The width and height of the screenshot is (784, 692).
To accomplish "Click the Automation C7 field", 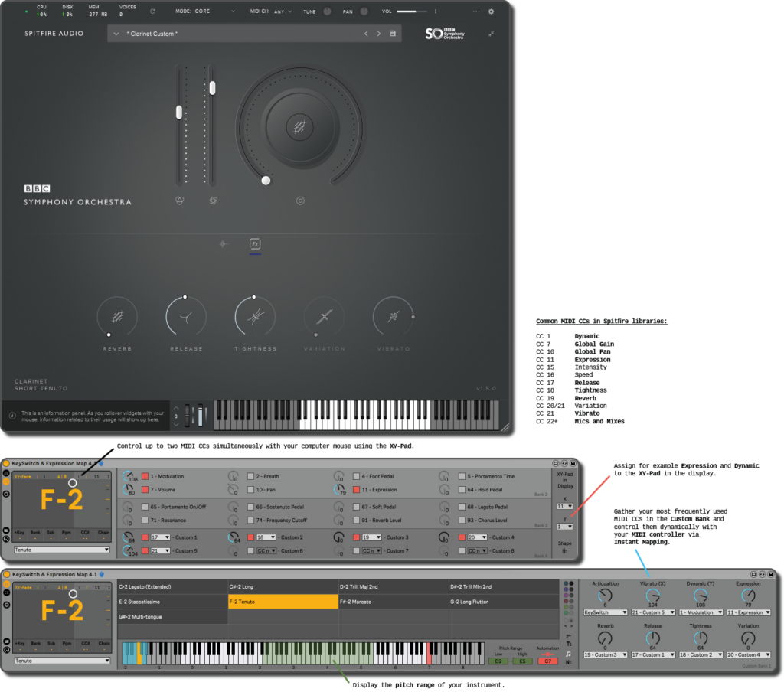I will pyautogui.click(x=547, y=661).
